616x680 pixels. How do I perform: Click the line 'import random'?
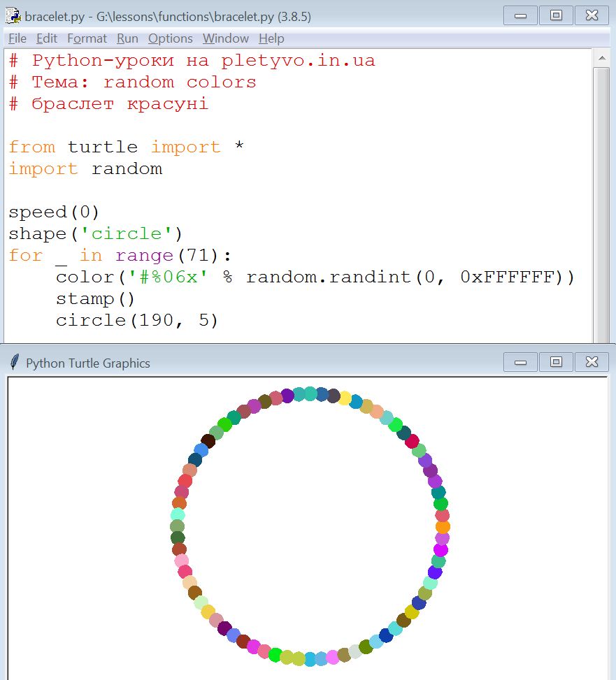click(x=85, y=168)
